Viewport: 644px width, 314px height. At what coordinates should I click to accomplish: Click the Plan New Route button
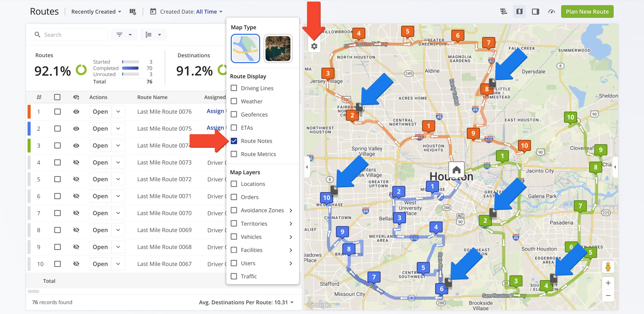coord(587,12)
